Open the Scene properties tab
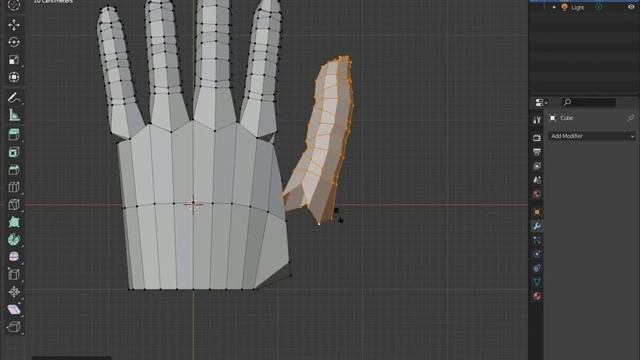Image resolution: width=640 pixels, height=360 pixels. click(537, 180)
